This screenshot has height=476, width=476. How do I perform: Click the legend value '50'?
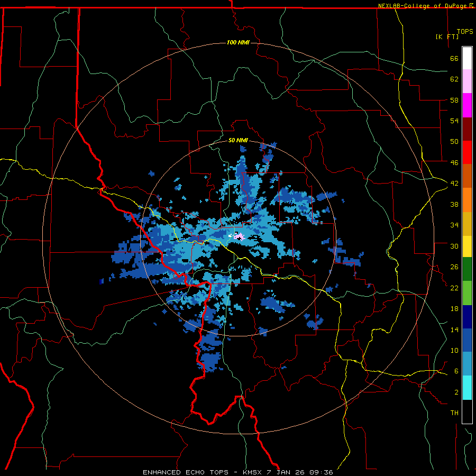point(454,142)
